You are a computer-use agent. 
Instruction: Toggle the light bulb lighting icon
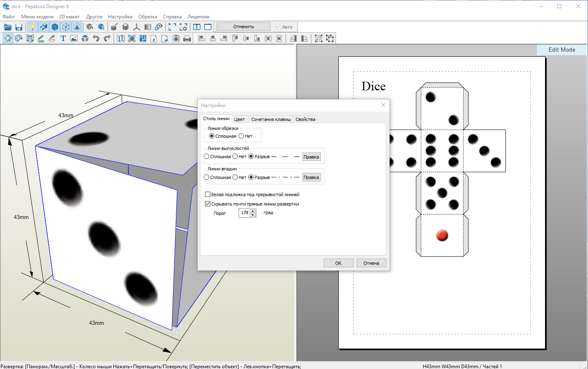(32, 27)
